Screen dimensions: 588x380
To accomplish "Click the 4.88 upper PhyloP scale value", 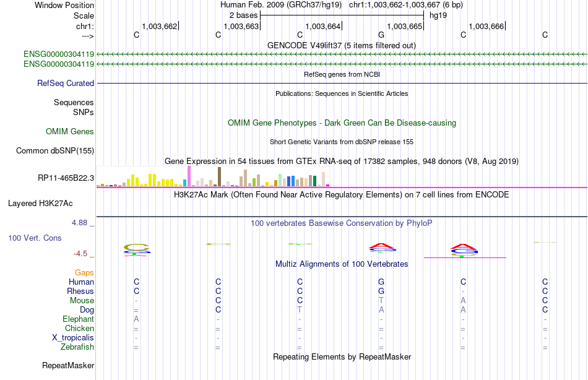I will [x=79, y=223].
